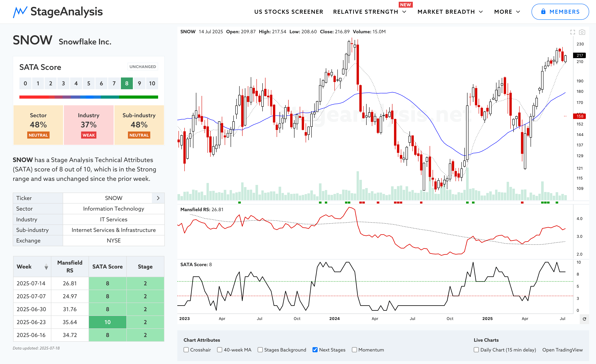
Task: Click the Industry 37% Weak card
Action: click(89, 125)
